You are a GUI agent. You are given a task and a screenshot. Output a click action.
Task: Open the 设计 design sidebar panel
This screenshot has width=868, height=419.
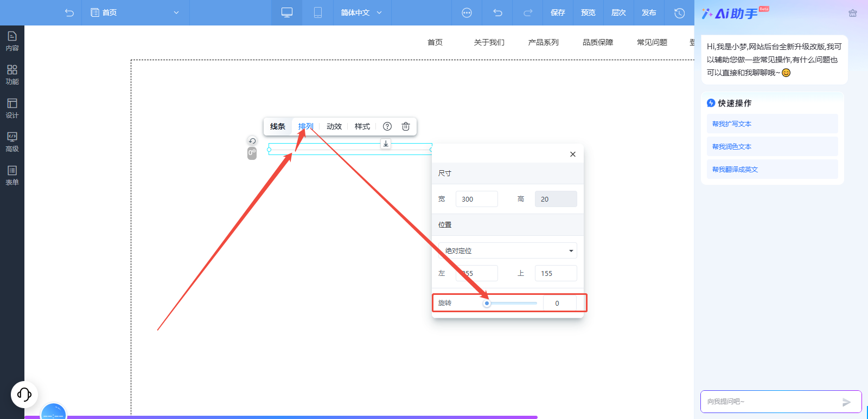[x=12, y=108]
